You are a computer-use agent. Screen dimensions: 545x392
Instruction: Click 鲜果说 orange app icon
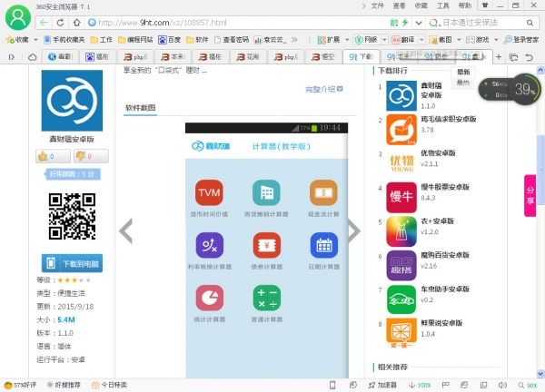point(401,333)
